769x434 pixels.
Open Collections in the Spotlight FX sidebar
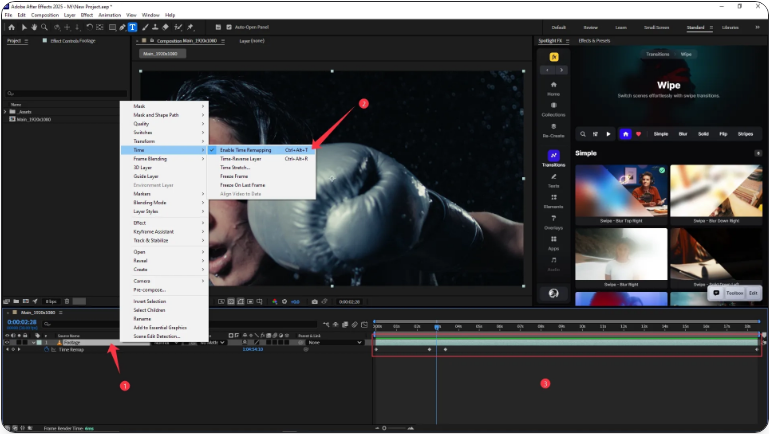pyautogui.click(x=553, y=109)
